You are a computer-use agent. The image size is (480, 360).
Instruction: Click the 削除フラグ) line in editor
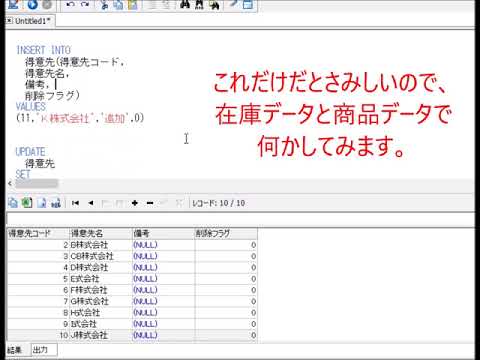(52, 96)
